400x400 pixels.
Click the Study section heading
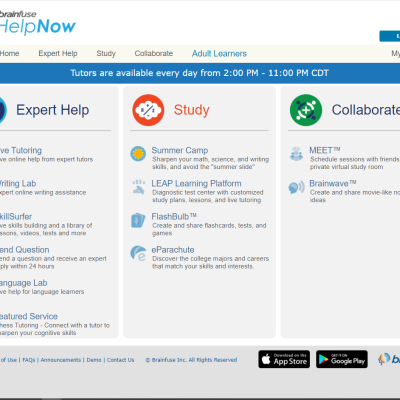click(x=192, y=110)
